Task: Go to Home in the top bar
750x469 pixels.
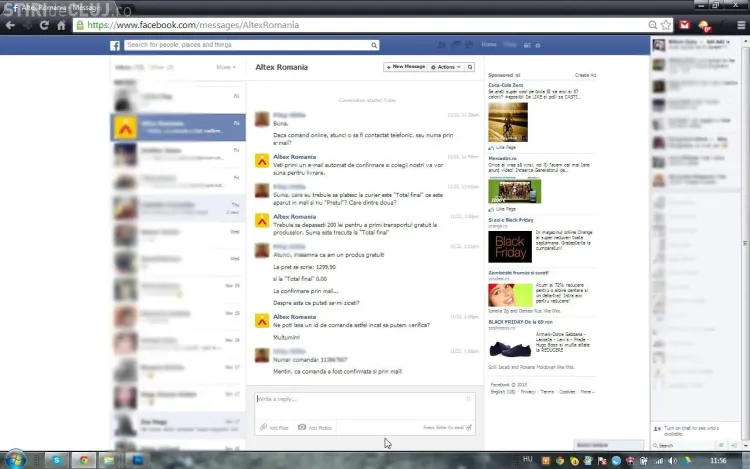Action: 489,45
